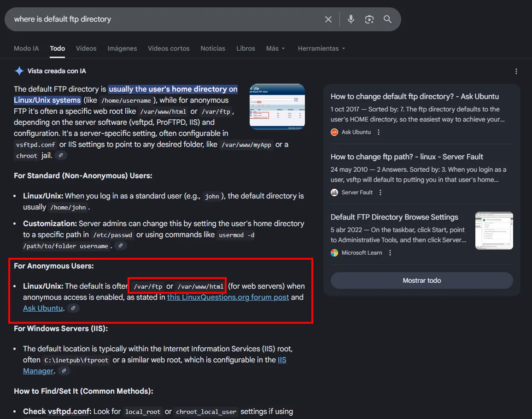Click the 'For Windows Servers (IIS):' heading
The image size is (532, 419).
click(x=61, y=328)
